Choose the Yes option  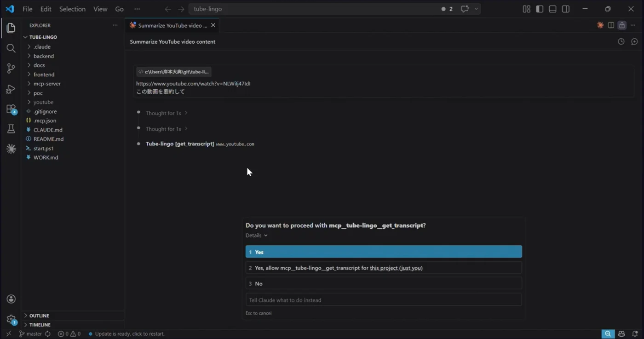click(x=384, y=252)
